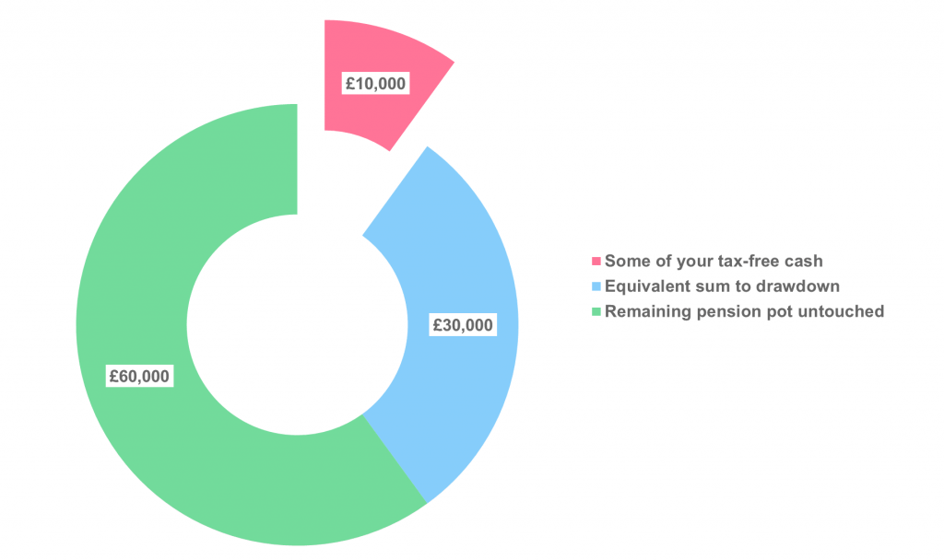
Task: Select 'Remaining pension pot untouched' legend entry
Action: click(738, 311)
